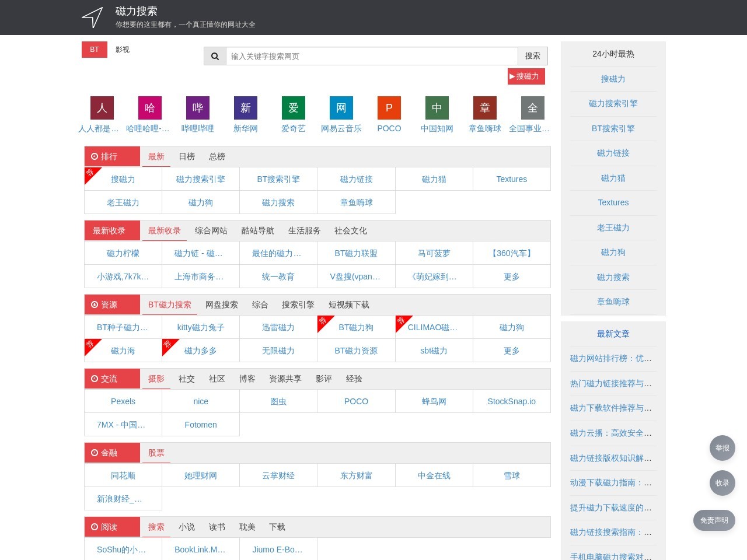Switch ranking to 总榜 tab

[217, 156]
